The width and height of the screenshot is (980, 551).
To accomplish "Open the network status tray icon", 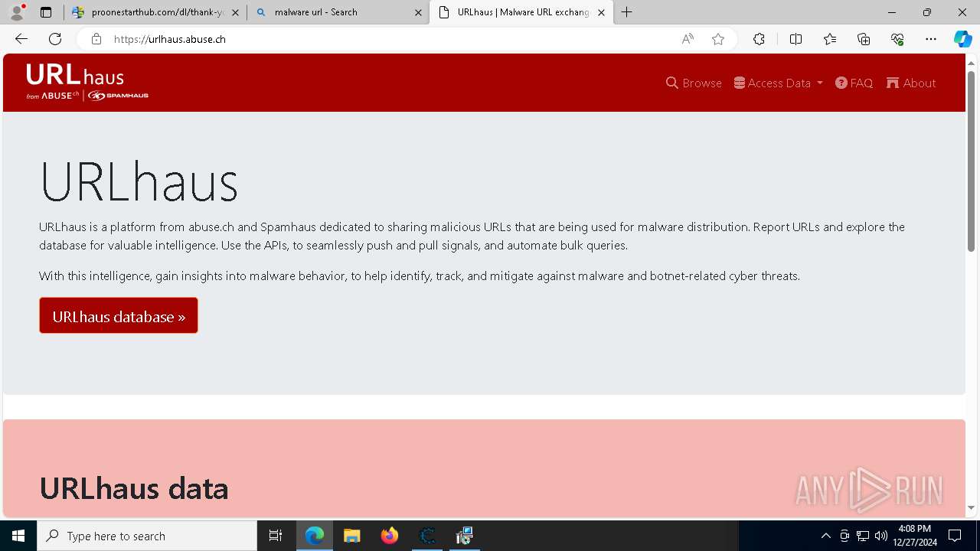I will (863, 536).
